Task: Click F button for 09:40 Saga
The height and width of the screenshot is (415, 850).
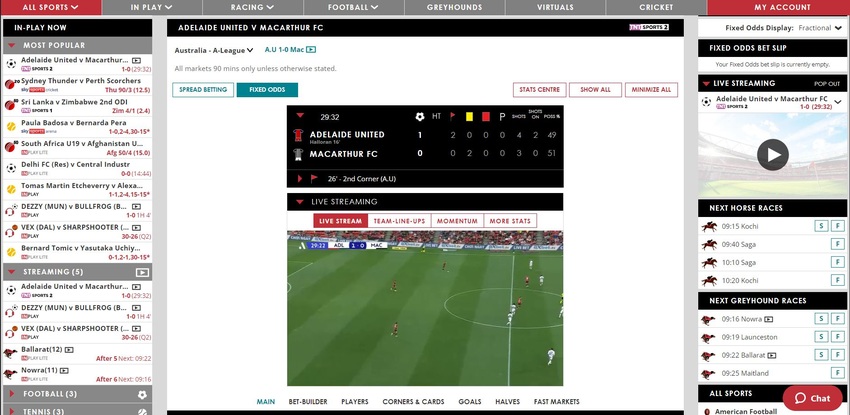Action: (x=838, y=244)
